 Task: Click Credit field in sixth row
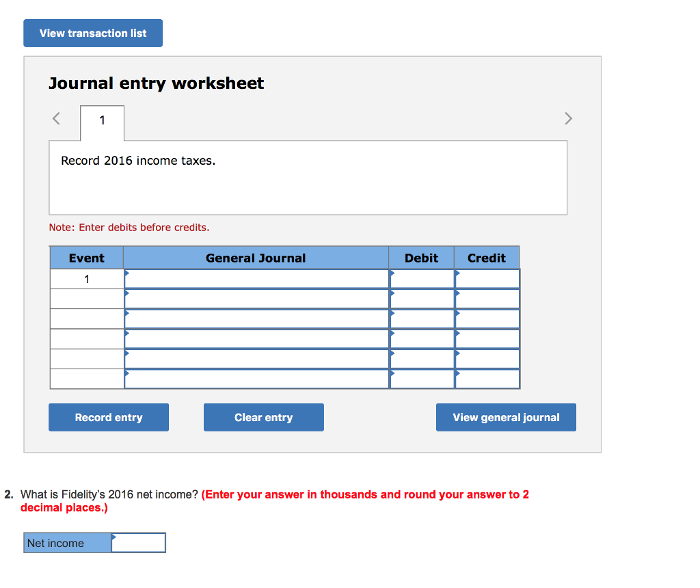[487, 379]
